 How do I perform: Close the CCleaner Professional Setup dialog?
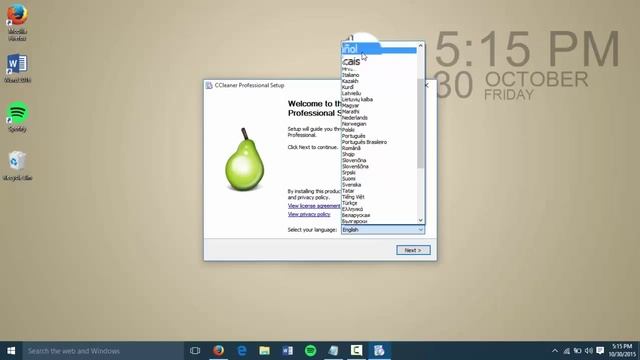pos(427,85)
